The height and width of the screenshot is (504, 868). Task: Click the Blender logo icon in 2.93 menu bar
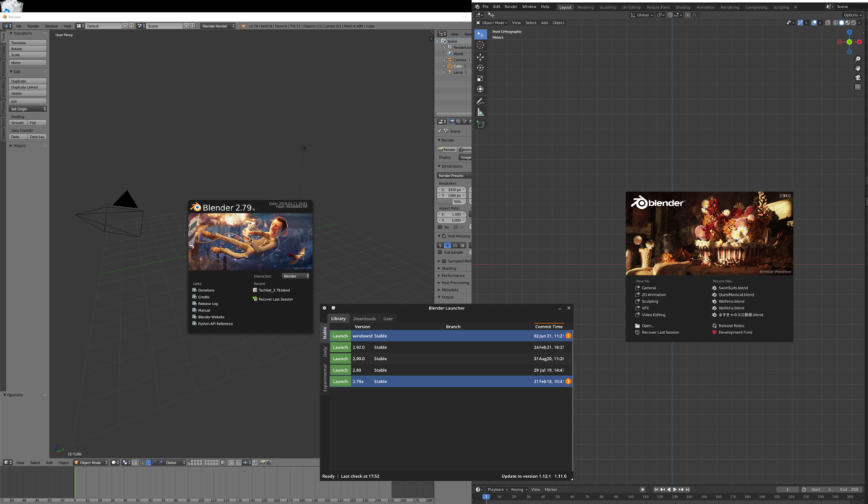tap(477, 7)
